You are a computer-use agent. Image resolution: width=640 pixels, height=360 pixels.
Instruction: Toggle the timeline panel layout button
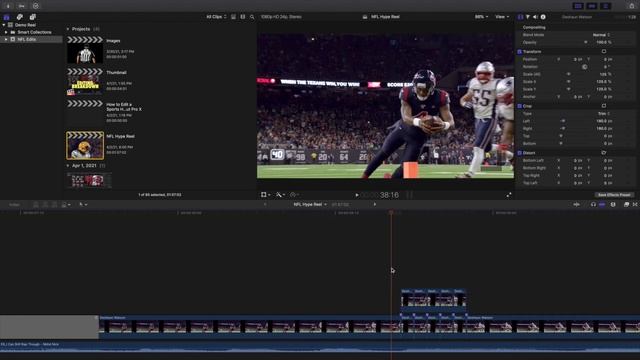(x=592, y=6)
